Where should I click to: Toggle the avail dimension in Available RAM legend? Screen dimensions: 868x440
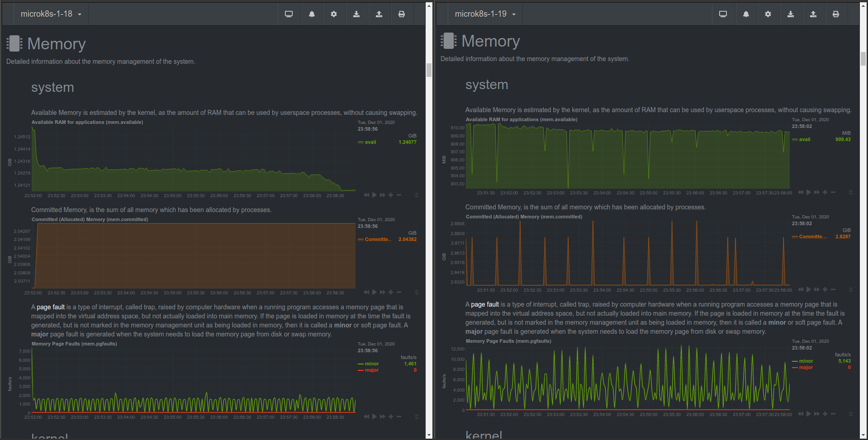pos(370,142)
